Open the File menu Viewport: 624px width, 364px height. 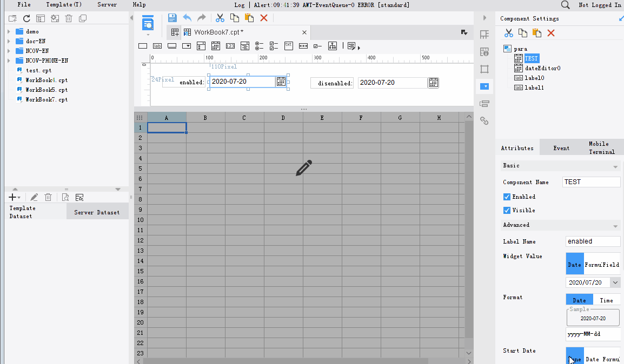(x=24, y=5)
